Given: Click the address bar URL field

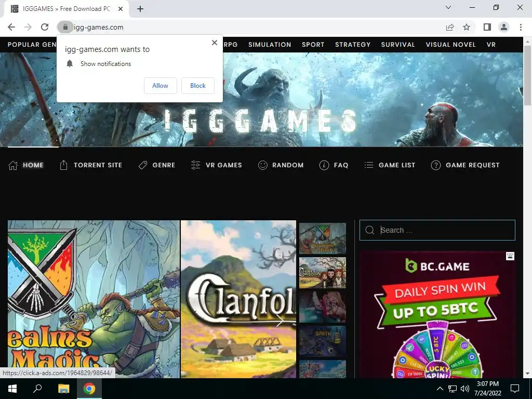Looking at the screenshot, I should click(251, 27).
